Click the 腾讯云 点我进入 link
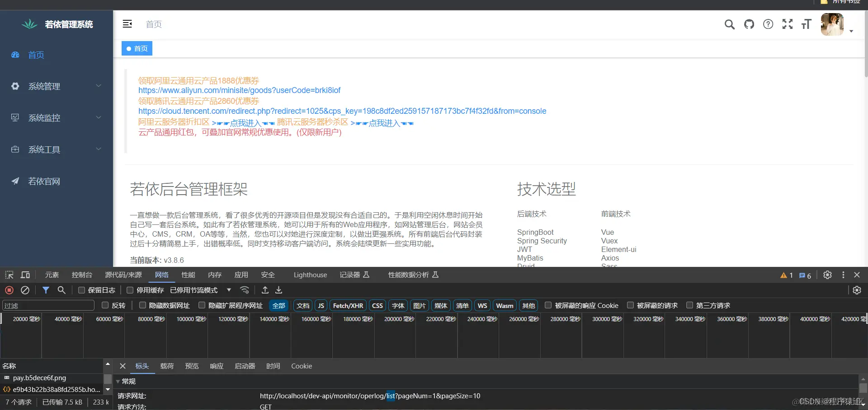The width and height of the screenshot is (868, 410). click(382, 123)
